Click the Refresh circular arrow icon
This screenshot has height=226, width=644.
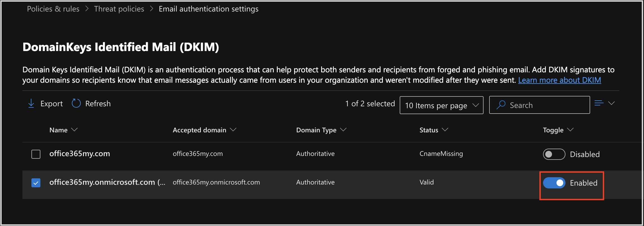coord(76,103)
